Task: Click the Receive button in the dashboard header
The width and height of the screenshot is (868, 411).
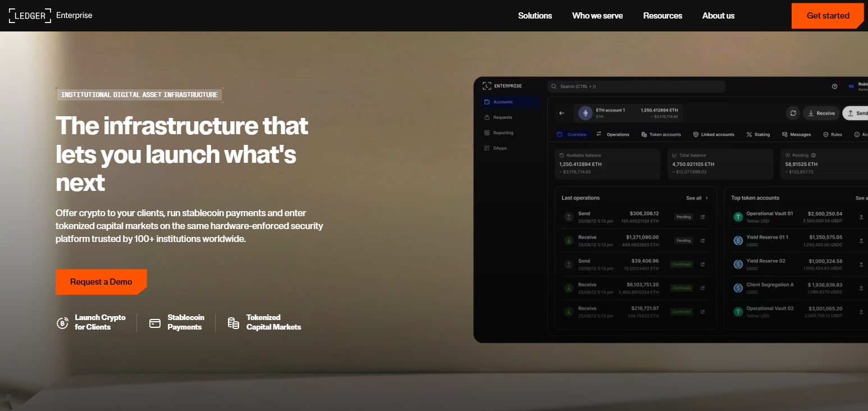Action: tap(821, 113)
